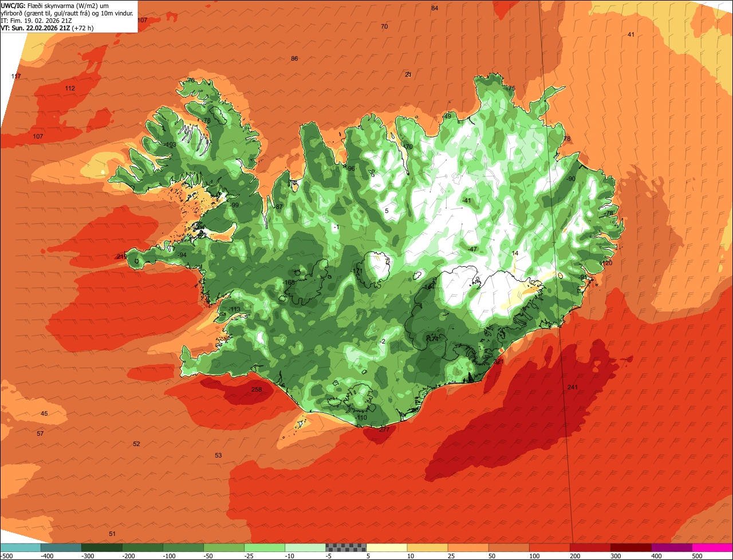The image size is (733, 560).
Task: Click the '-49' value on the north coast
Action: coord(447,116)
